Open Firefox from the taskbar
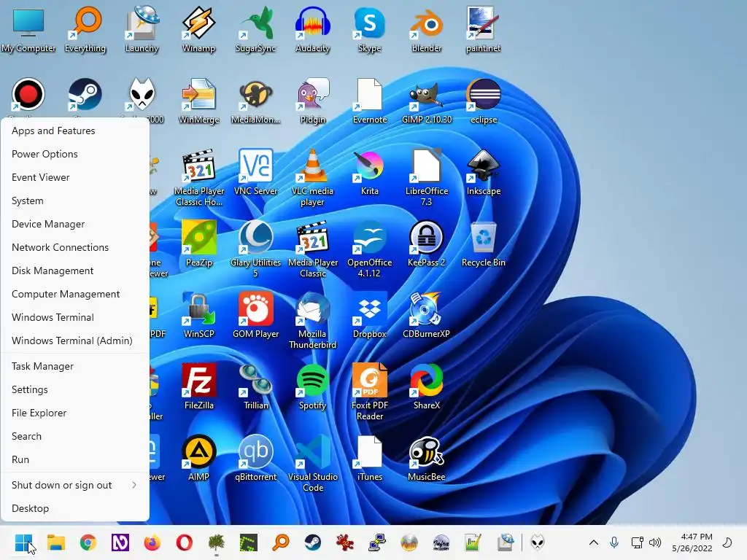Screen dimensions: 747x560 pos(152,542)
